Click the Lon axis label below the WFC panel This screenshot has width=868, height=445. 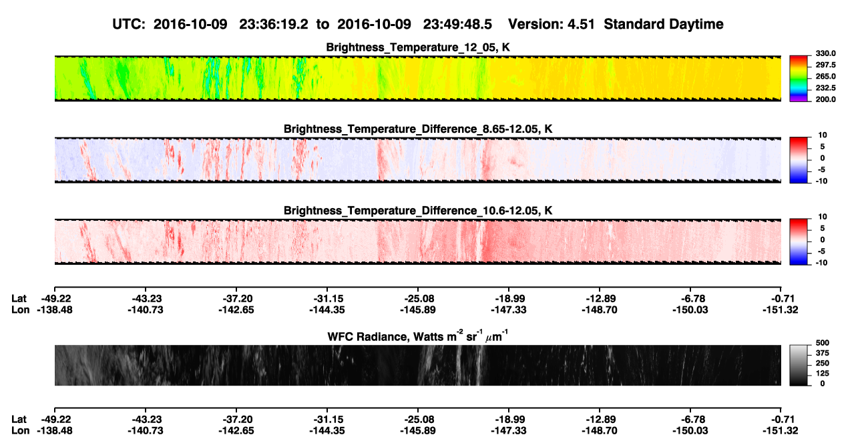point(20,430)
